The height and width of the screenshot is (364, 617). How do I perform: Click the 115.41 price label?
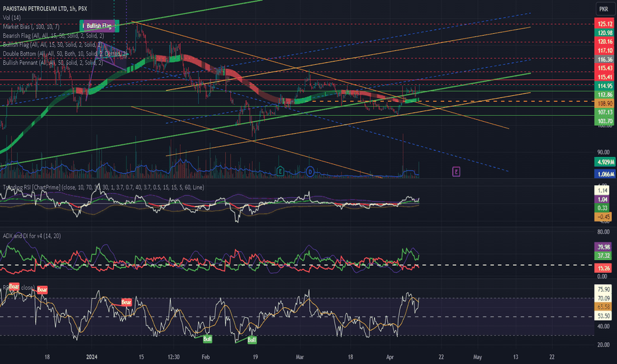click(605, 77)
